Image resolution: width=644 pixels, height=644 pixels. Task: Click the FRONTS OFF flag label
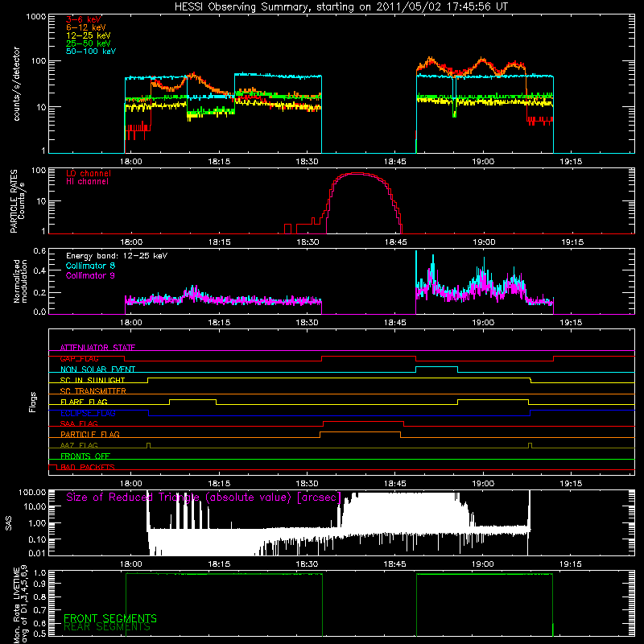(85, 456)
